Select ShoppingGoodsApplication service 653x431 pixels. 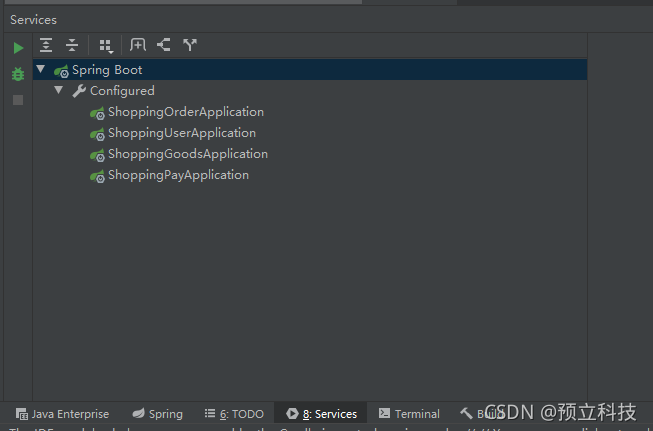pos(188,154)
